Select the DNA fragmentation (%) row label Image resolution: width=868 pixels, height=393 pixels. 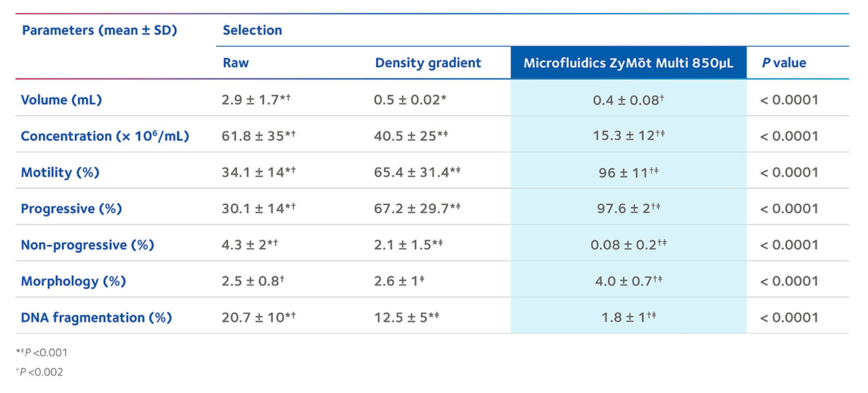pyautogui.click(x=96, y=317)
